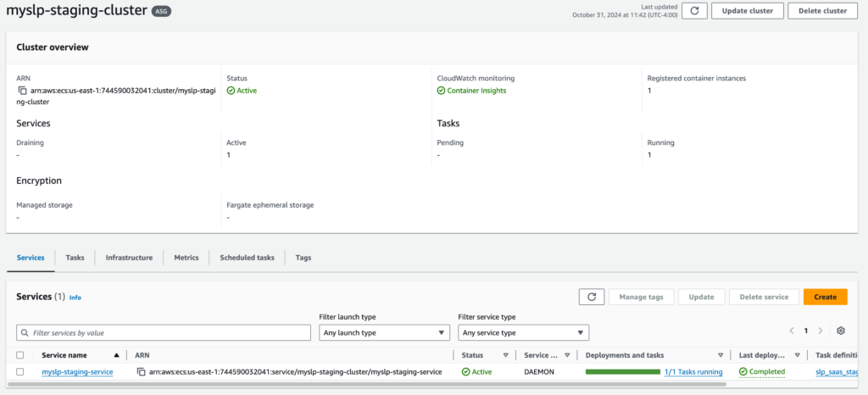Click the Delete cluster button
Image resolution: width=868 pixels, height=395 pixels.
point(822,11)
